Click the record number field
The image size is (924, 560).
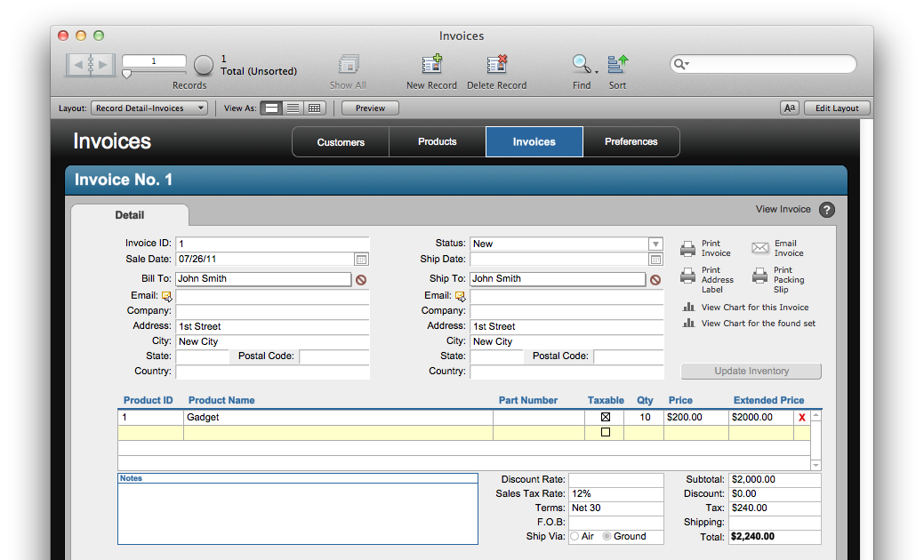tap(154, 61)
